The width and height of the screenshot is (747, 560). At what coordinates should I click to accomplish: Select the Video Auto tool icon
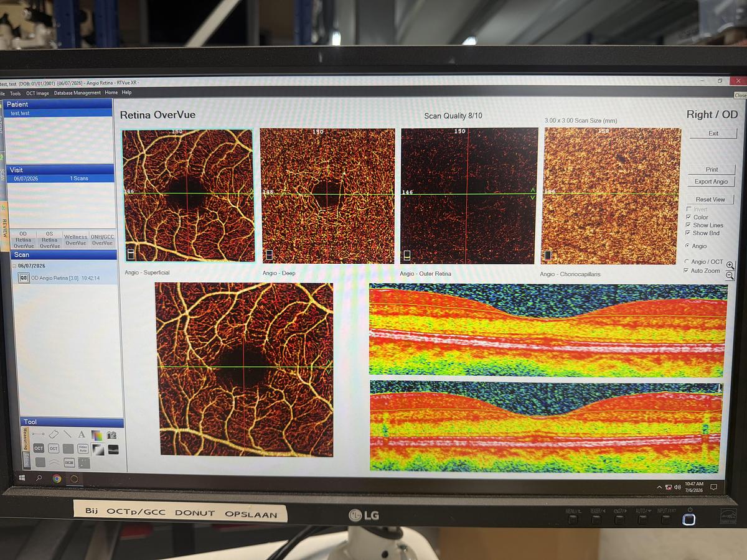[x=83, y=449]
